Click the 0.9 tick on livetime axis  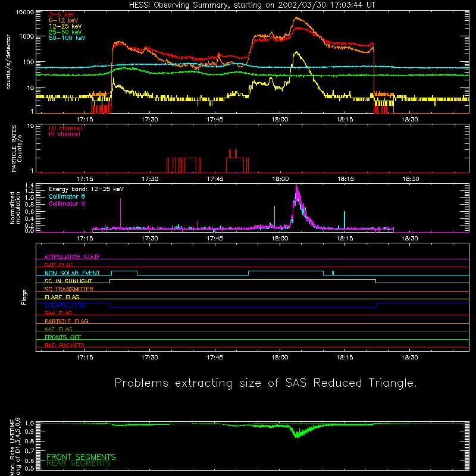29,431
